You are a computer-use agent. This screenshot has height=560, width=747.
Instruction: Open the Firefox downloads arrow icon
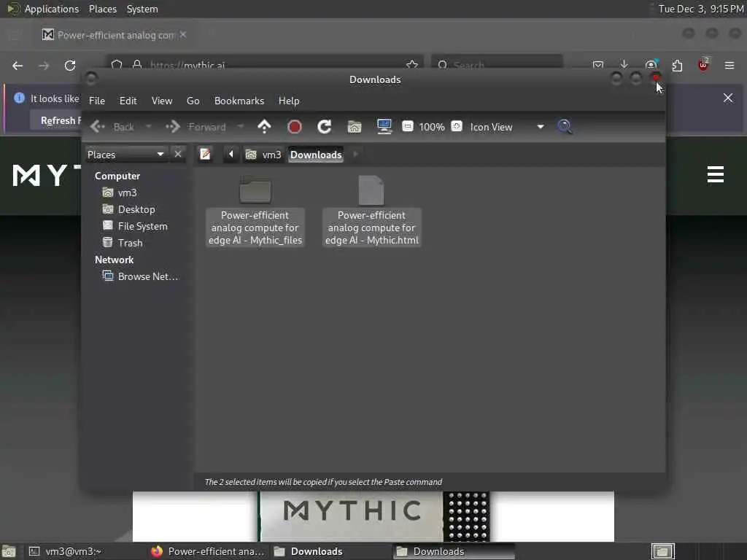(x=624, y=64)
